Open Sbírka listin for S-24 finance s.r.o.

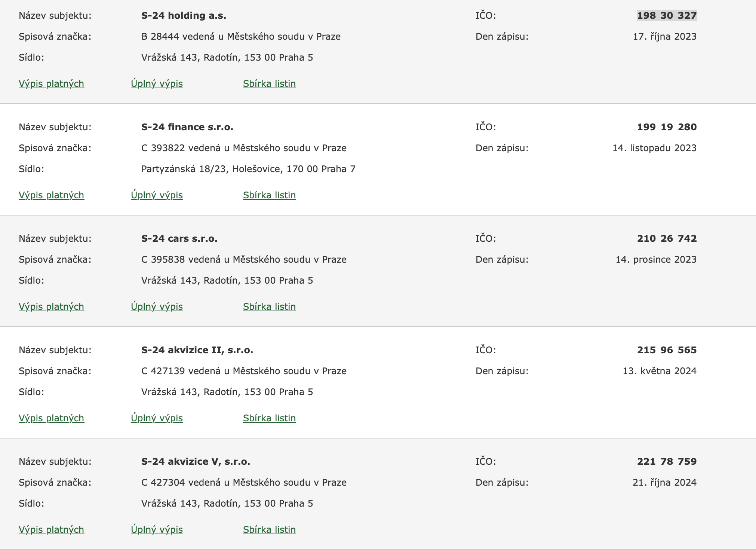(x=269, y=195)
